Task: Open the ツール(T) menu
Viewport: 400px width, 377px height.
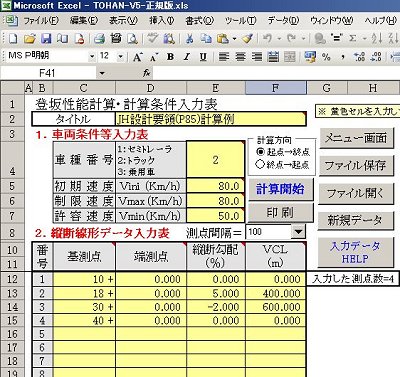Action: click(x=240, y=21)
